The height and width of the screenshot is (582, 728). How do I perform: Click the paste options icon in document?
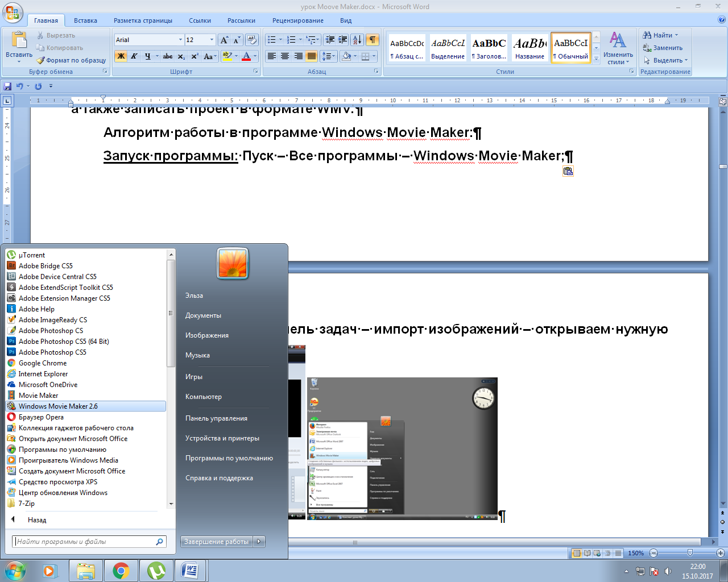click(568, 171)
